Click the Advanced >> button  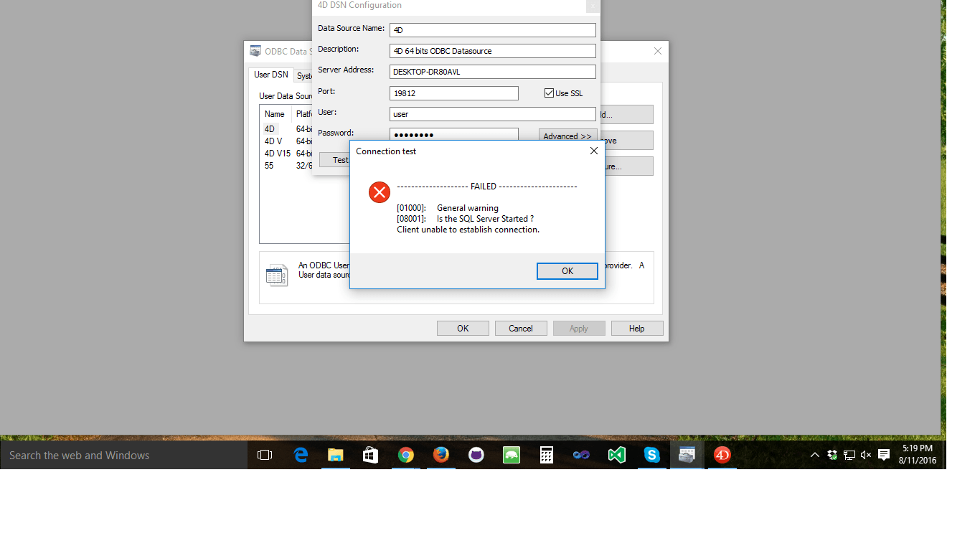click(567, 136)
